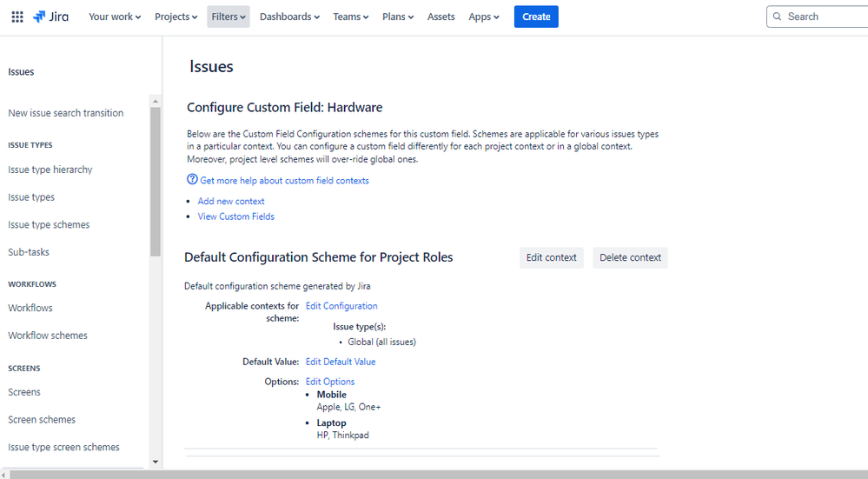Click the sidebar vertical scrollbar thumb
The height and width of the screenshot is (479, 868).
tap(155, 182)
